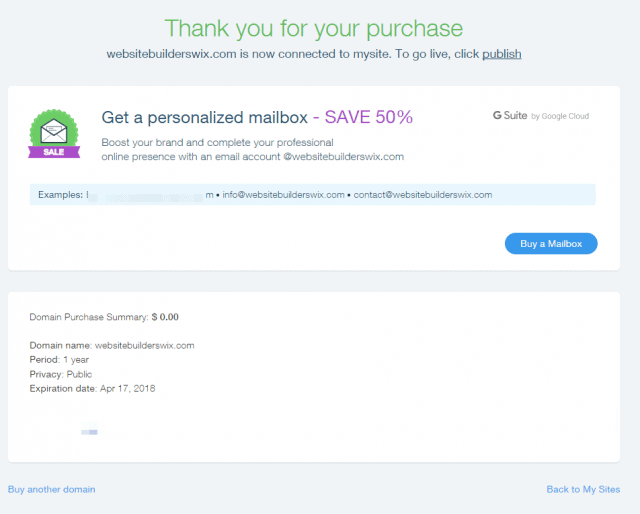Screen dimensions: 640x514
Task: Click the Thank you for your purchase heading
Action: click(x=313, y=28)
